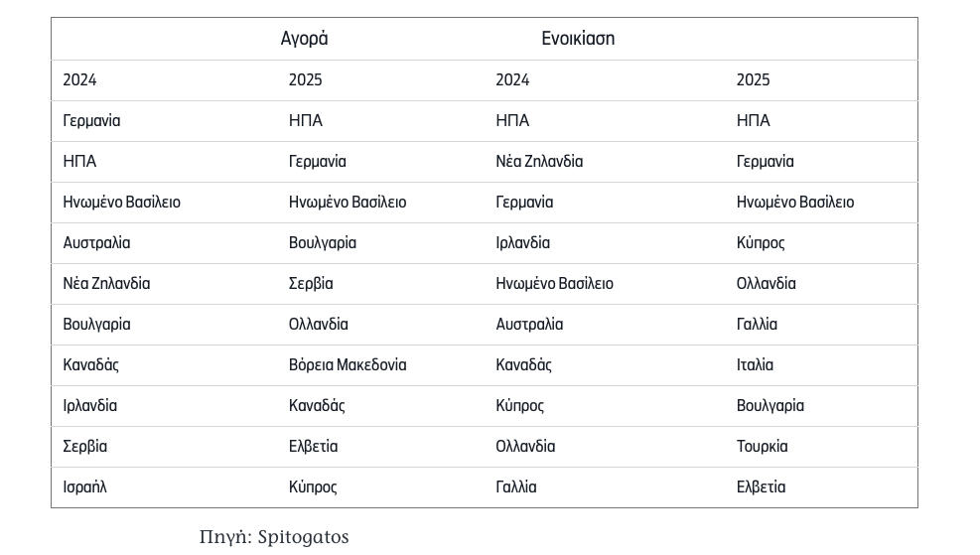
Task: Select the Ιρλανδία cell in rental 2024 column
Action: [x=523, y=242]
